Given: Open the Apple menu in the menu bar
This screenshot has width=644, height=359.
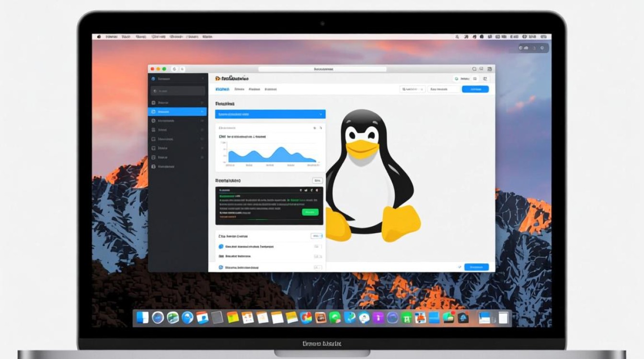Looking at the screenshot, I should (100, 35).
